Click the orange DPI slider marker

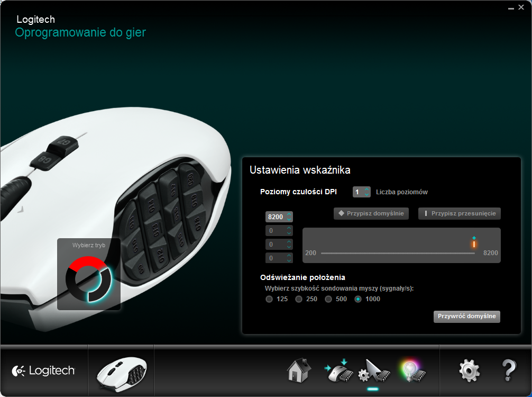coord(474,244)
